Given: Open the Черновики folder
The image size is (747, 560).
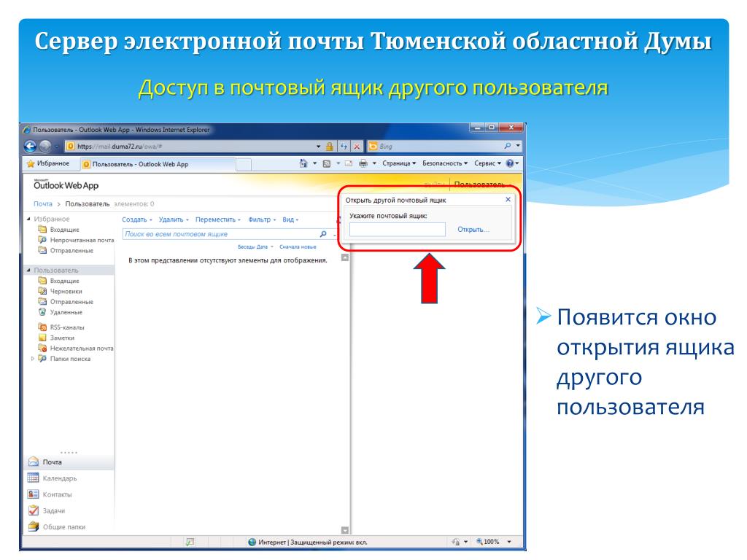Looking at the screenshot, I should 60,291.
